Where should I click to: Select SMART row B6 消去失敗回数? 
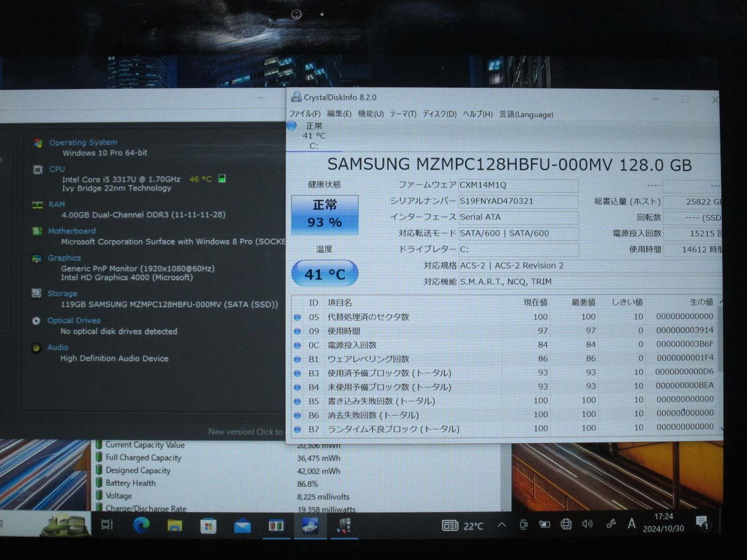[x=504, y=414]
